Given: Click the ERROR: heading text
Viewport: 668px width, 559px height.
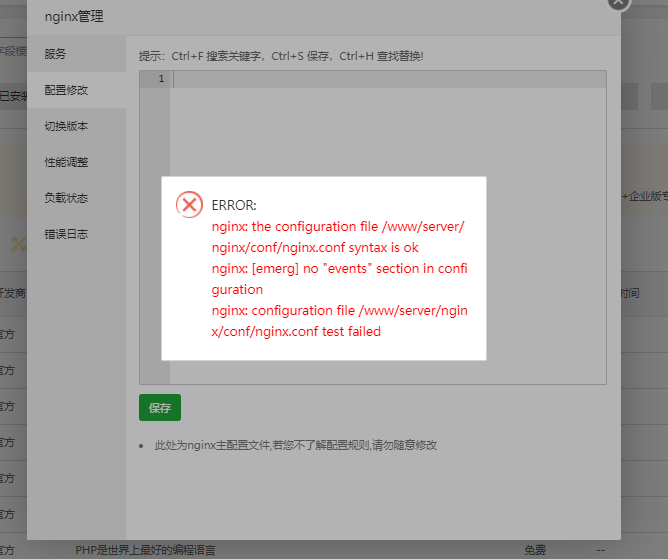Looking at the screenshot, I should (234, 205).
